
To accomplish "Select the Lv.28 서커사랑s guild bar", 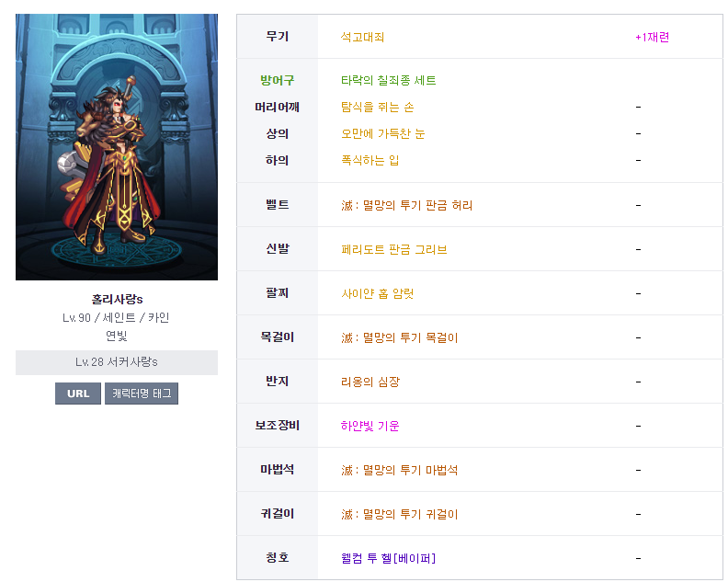I will pyautogui.click(x=117, y=362).
